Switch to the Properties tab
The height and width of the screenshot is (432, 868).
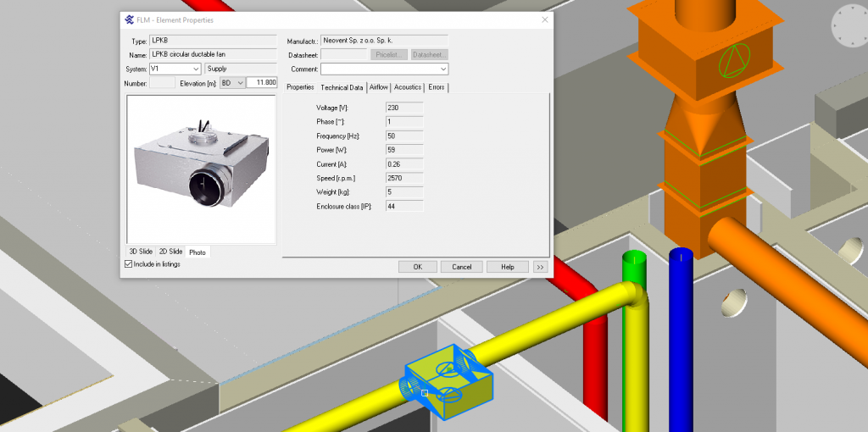pyautogui.click(x=300, y=87)
